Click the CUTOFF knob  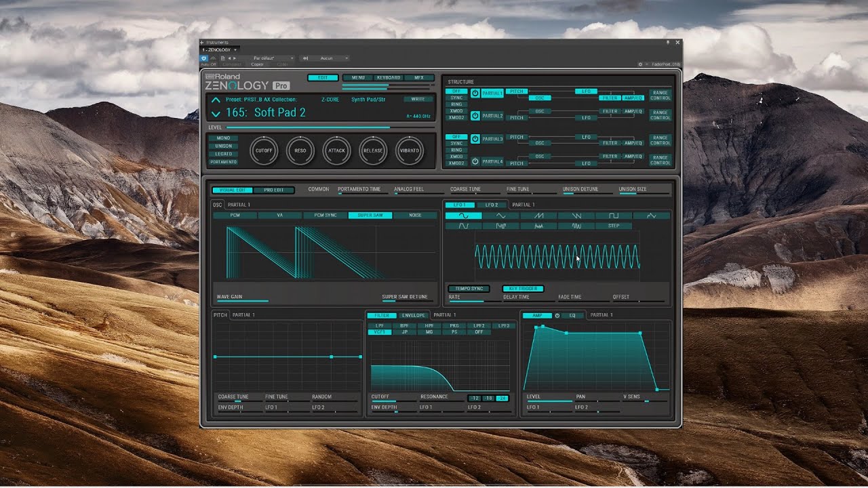click(264, 150)
